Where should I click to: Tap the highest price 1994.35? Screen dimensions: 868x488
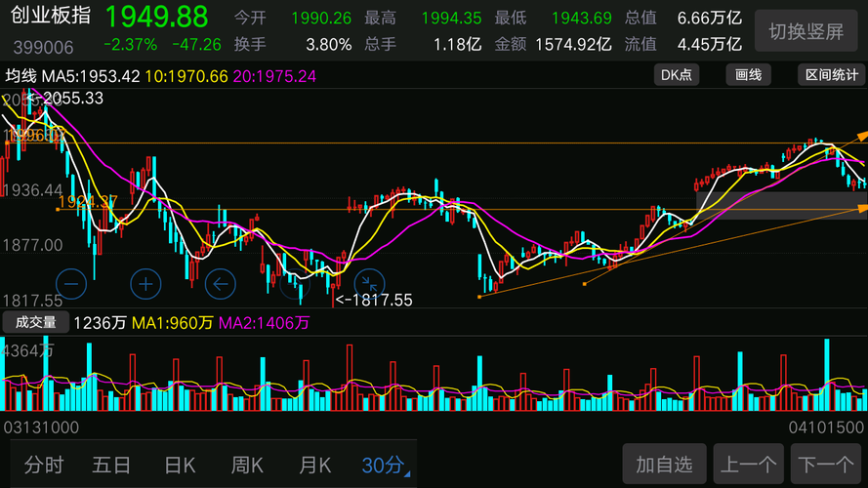tap(451, 19)
